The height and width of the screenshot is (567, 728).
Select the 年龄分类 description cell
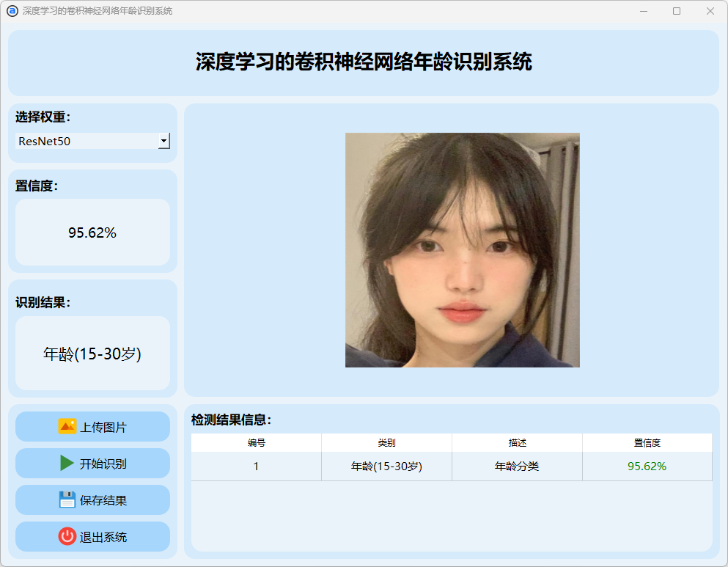point(517,467)
